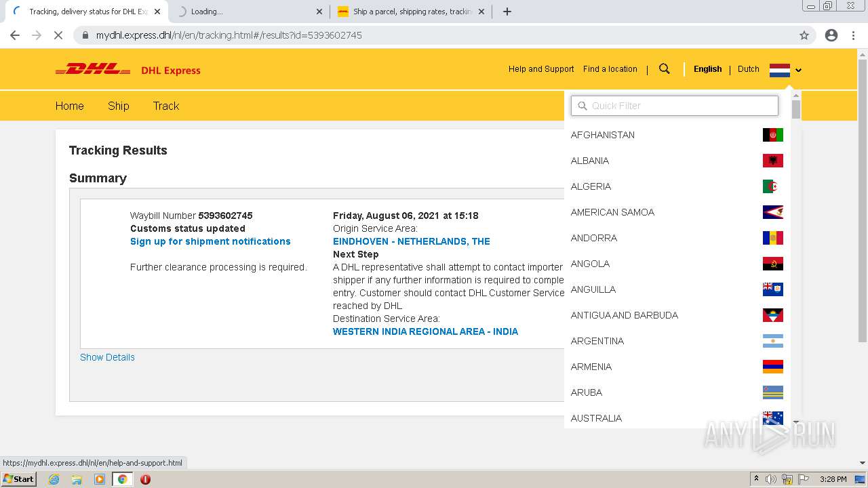
Task: Switch to Ship a parcel tab
Action: pyautogui.click(x=412, y=12)
